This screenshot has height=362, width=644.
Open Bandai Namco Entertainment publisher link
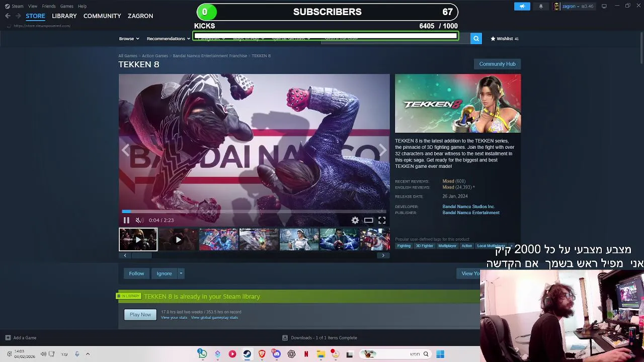click(x=471, y=213)
